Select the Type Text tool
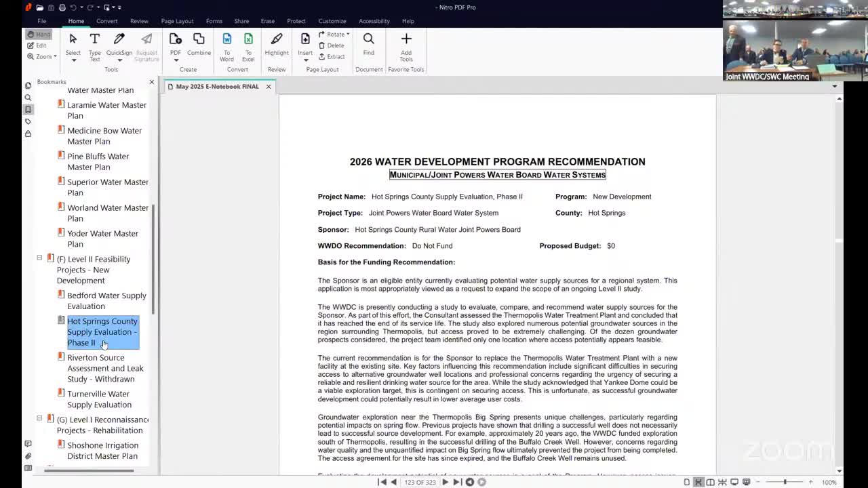Image resolution: width=868 pixels, height=488 pixels. (94, 46)
